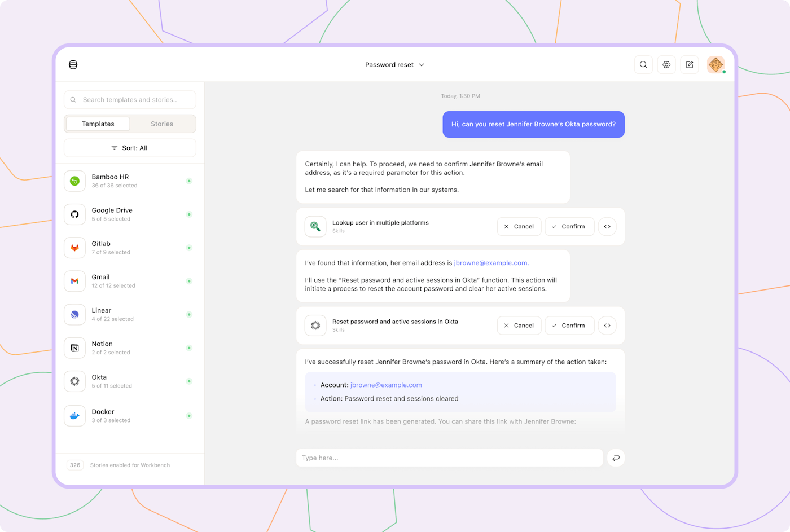Viewport: 790px width, 532px height.
Task: Toggle the Gmail status indicator
Action: pos(189,281)
